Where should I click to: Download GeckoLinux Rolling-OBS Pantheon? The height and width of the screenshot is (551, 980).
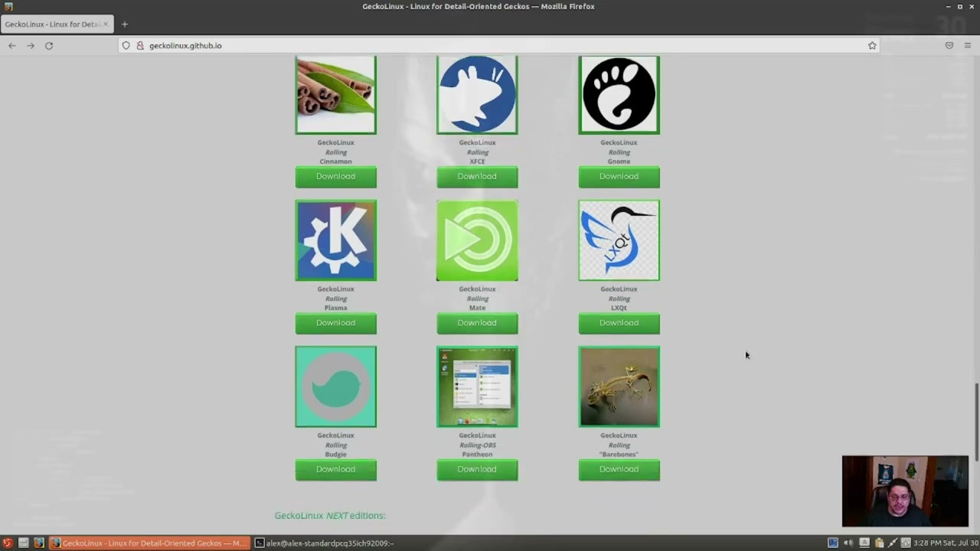tap(477, 470)
